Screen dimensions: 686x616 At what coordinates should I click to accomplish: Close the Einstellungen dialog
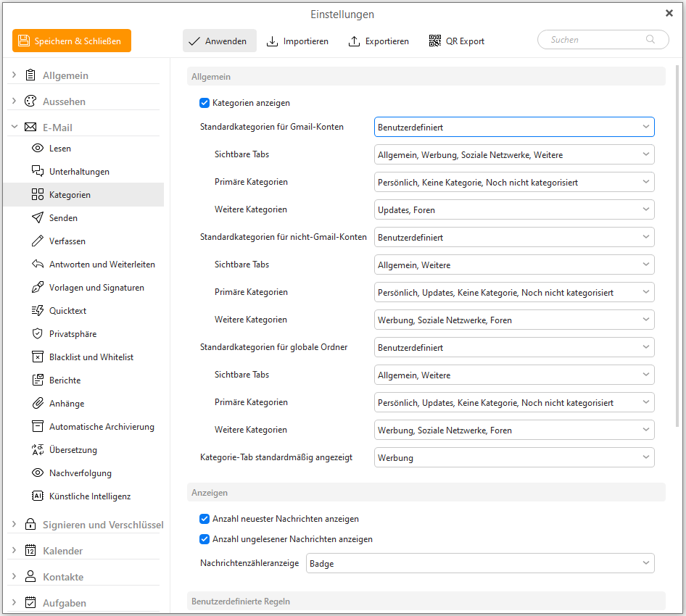tap(669, 13)
